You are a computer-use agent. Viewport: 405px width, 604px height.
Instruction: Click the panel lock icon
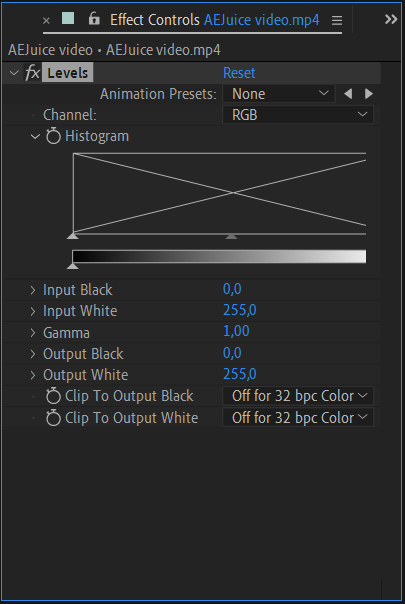point(94,18)
